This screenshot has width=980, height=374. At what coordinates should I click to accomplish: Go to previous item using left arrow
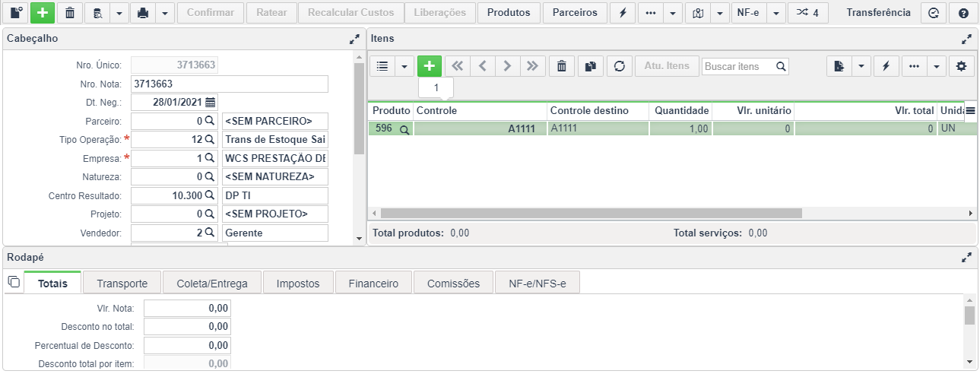482,66
